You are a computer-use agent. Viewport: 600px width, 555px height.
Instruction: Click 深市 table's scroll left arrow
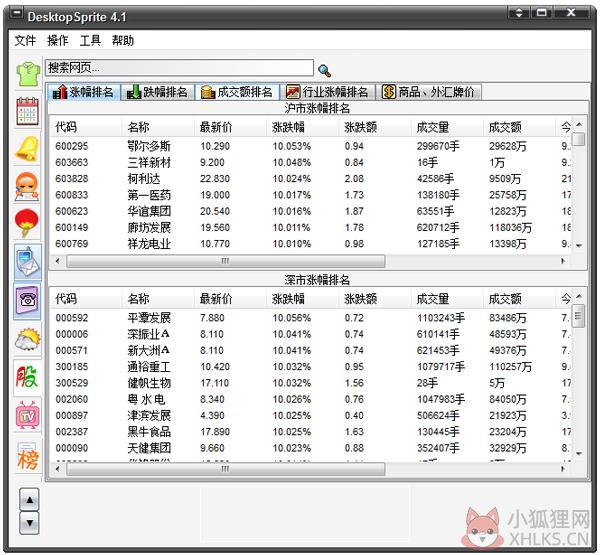58,469
